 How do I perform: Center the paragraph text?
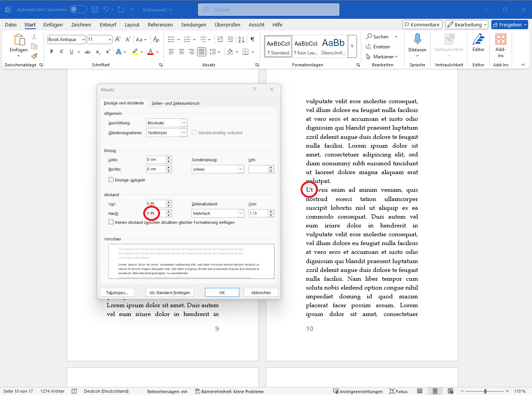[182, 52]
